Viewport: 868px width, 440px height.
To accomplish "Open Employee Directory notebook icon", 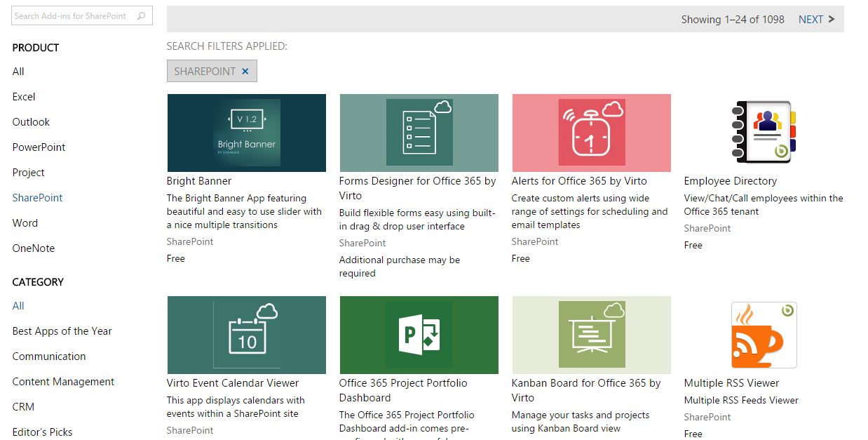I will [764, 133].
